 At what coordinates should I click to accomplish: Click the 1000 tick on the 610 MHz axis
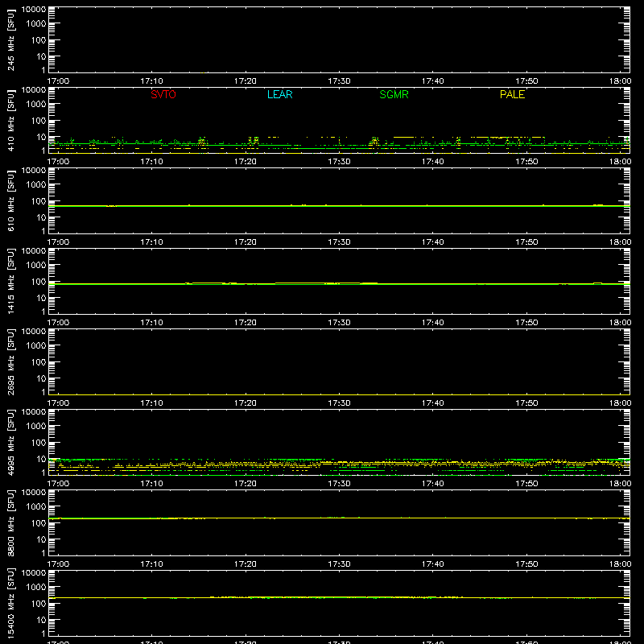(x=36, y=185)
